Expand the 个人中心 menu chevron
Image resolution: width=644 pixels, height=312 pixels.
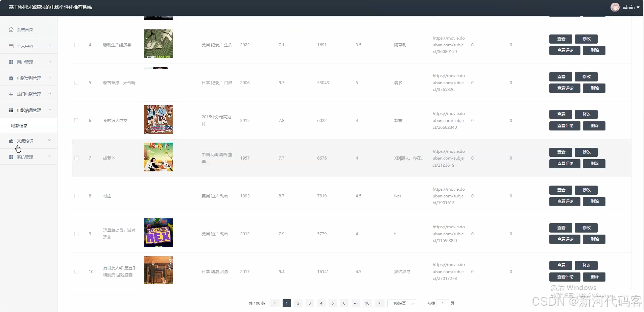(50, 46)
